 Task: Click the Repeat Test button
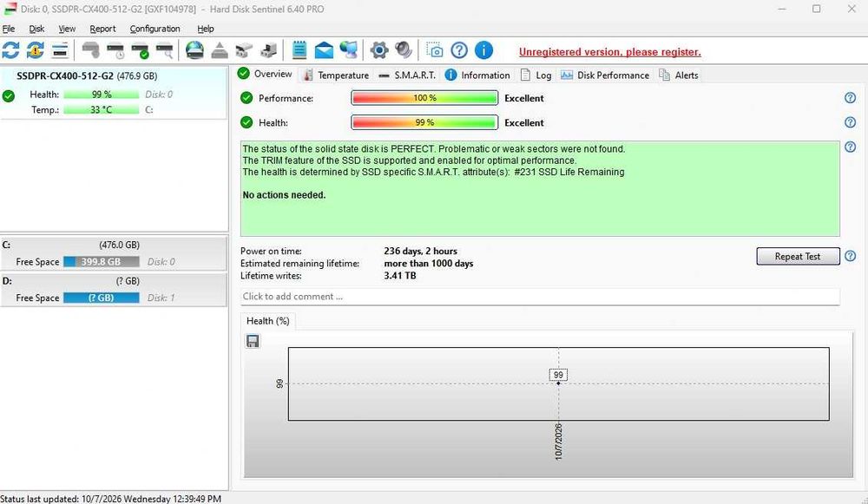coord(798,256)
